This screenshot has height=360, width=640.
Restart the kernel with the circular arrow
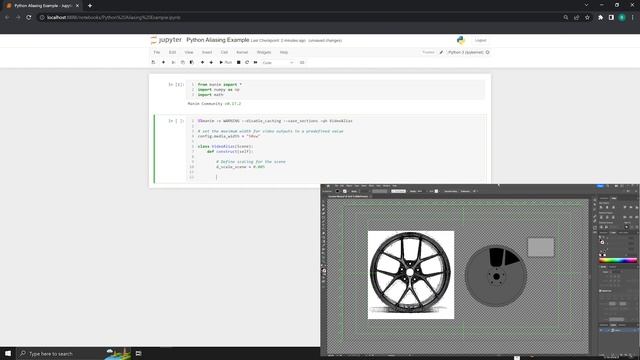[x=247, y=62]
